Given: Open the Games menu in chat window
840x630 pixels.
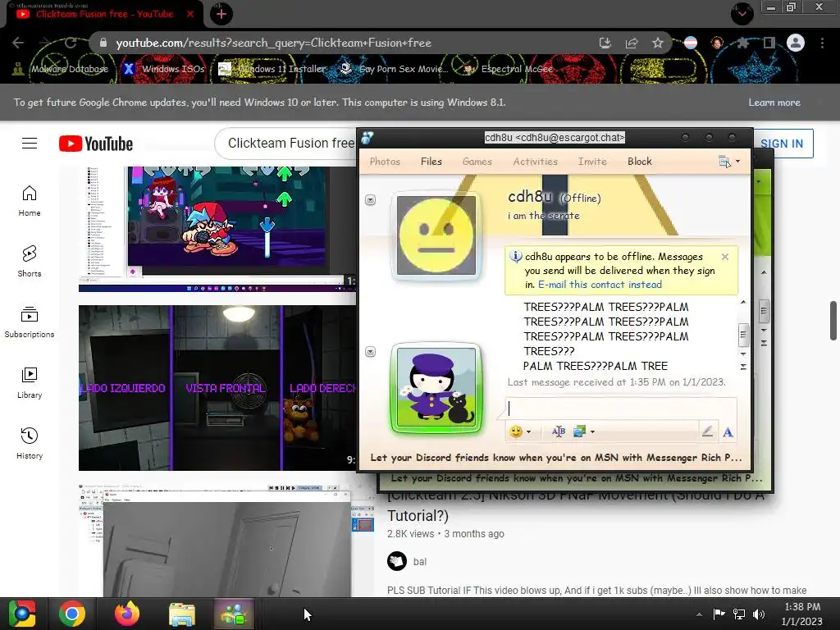Looking at the screenshot, I should [477, 162].
